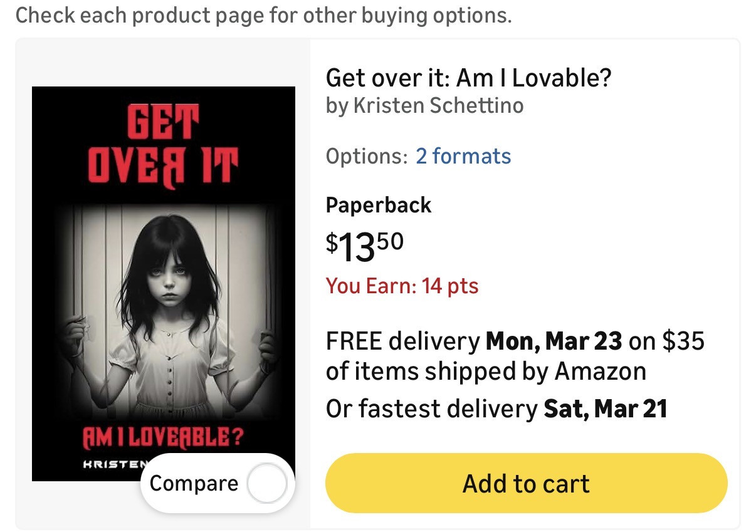Click the "You Earn: 14 pts" text
Viewport: 756px width, 532px height.
402,286
